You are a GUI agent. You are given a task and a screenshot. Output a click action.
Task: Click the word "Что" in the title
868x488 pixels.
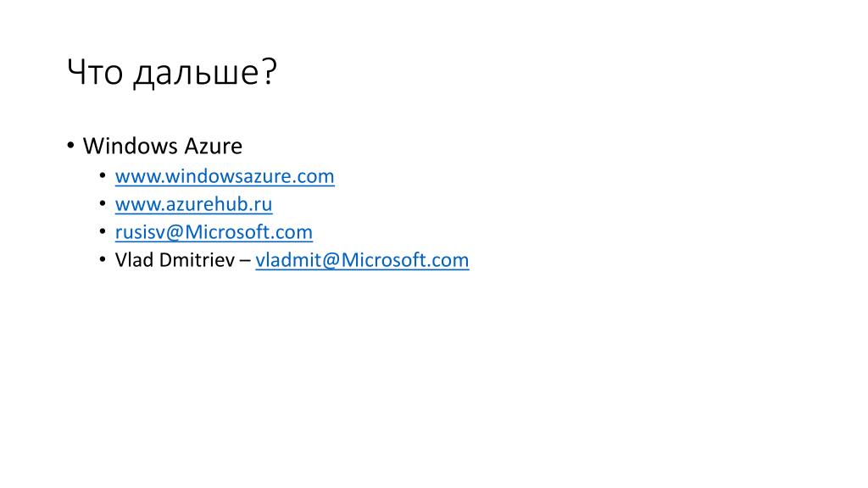coord(95,72)
